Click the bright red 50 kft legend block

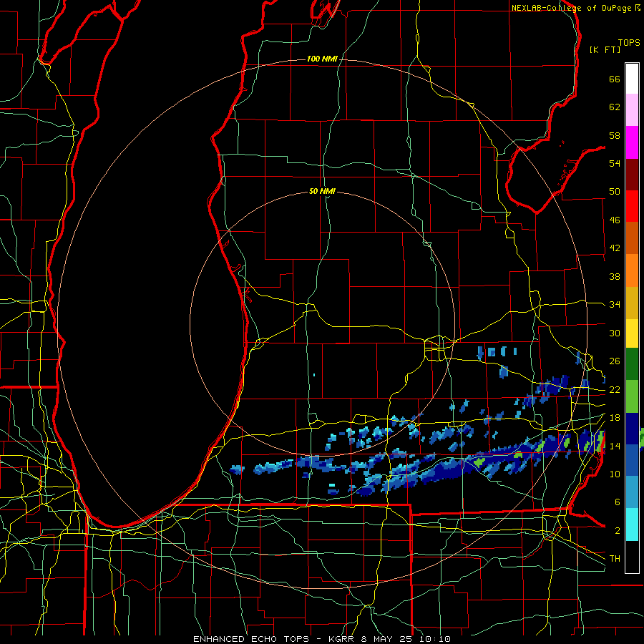tap(632, 206)
